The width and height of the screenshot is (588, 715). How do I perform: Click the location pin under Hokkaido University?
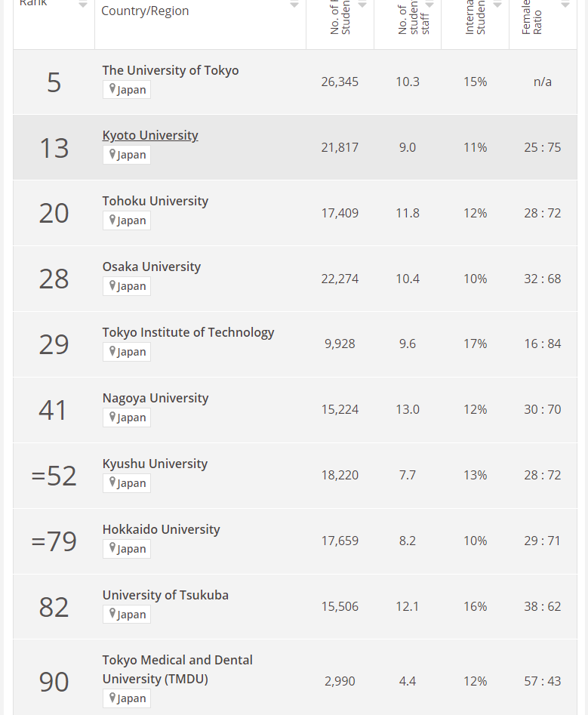coord(112,549)
